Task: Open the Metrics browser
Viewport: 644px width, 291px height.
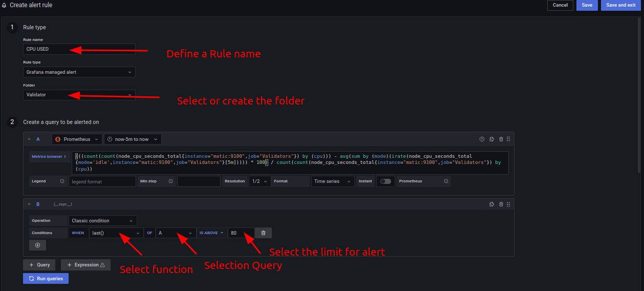Action: tap(49, 156)
